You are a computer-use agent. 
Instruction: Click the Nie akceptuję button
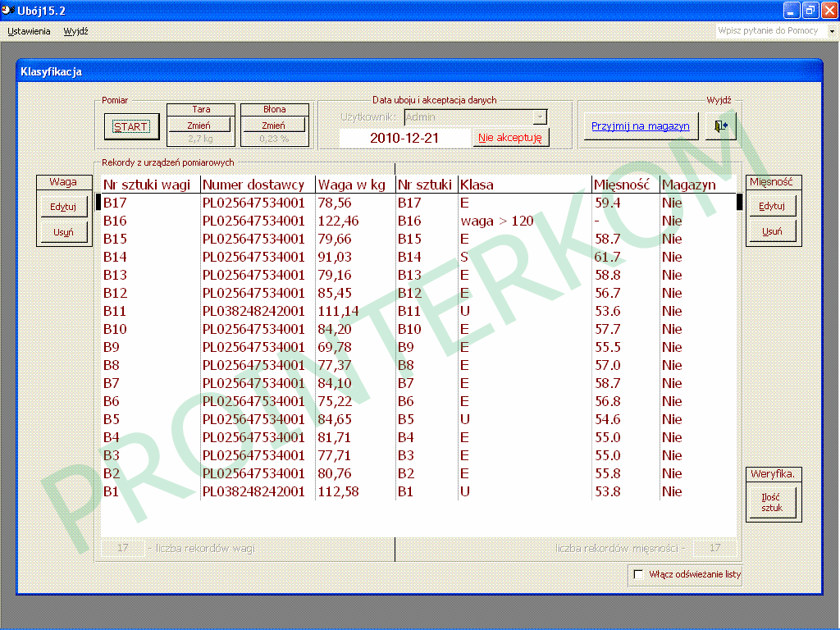click(x=510, y=138)
